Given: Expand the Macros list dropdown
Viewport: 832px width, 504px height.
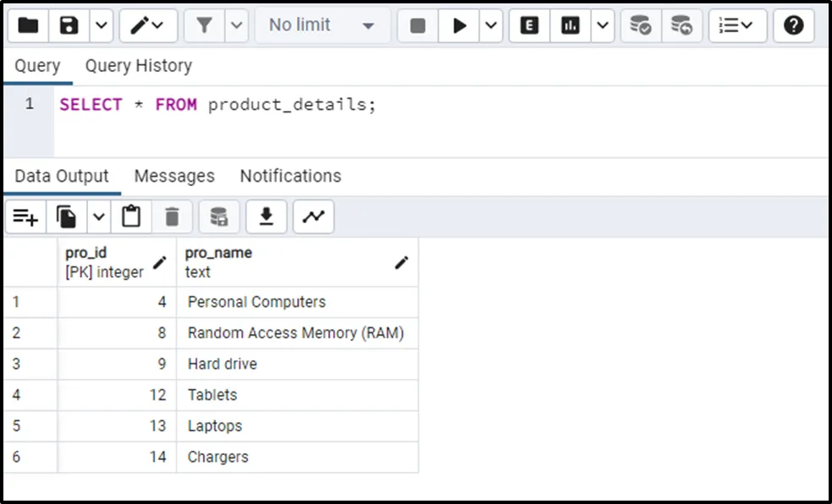Looking at the screenshot, I should coord(736,26).
